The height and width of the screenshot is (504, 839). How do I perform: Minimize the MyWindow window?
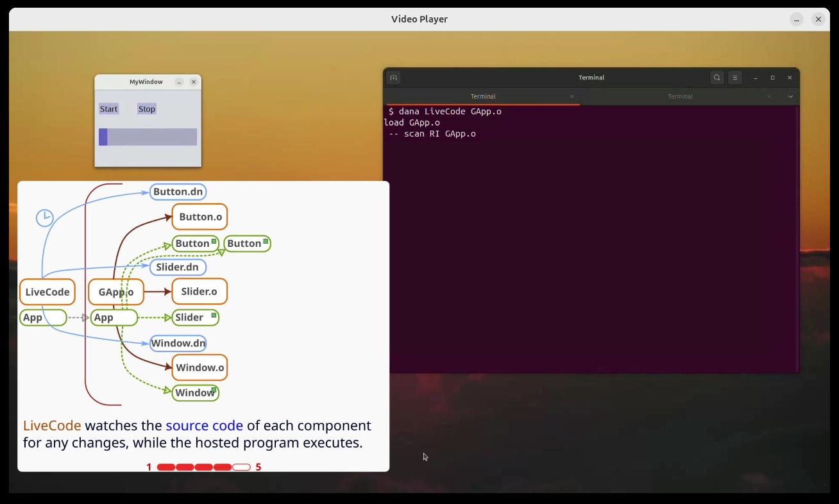pos(179,82)
